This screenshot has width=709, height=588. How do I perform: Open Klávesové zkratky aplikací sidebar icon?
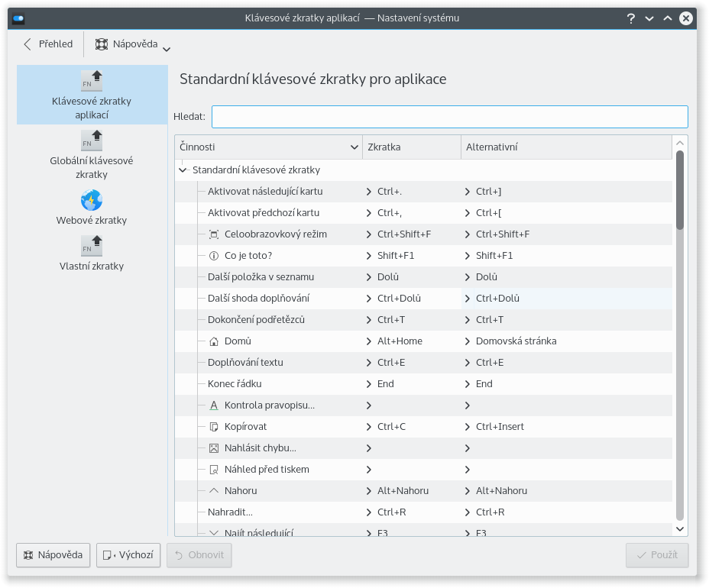pos(92,81)
